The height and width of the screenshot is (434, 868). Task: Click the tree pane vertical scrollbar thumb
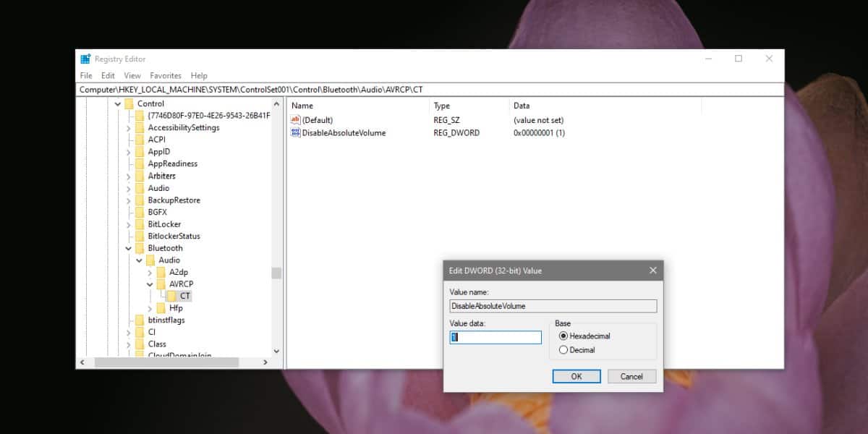click(276, 273)
